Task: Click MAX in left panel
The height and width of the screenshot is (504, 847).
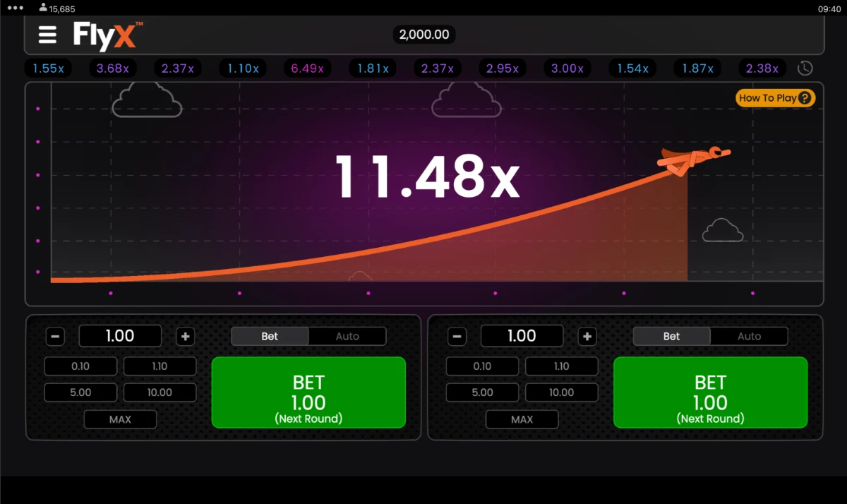Action: point(120,419)
